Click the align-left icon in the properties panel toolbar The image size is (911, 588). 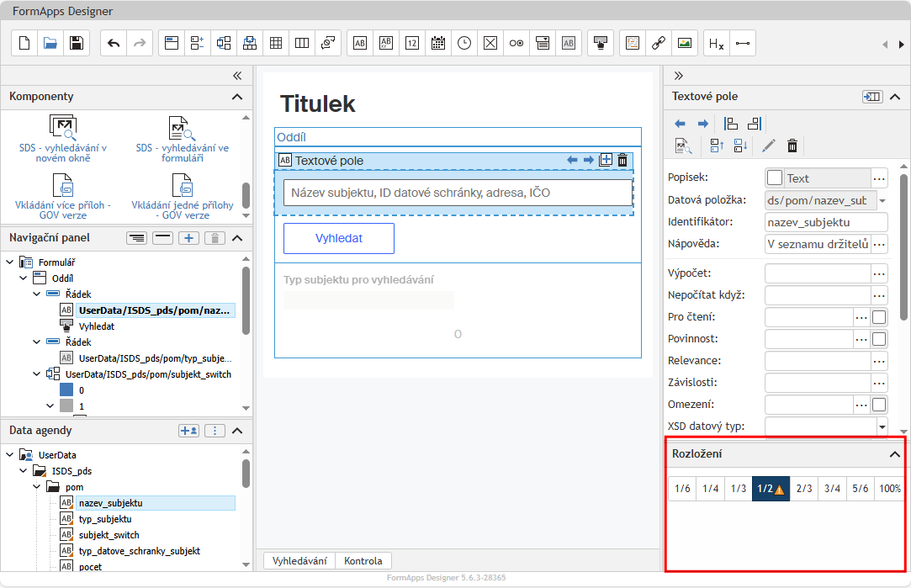pos(731,124)
